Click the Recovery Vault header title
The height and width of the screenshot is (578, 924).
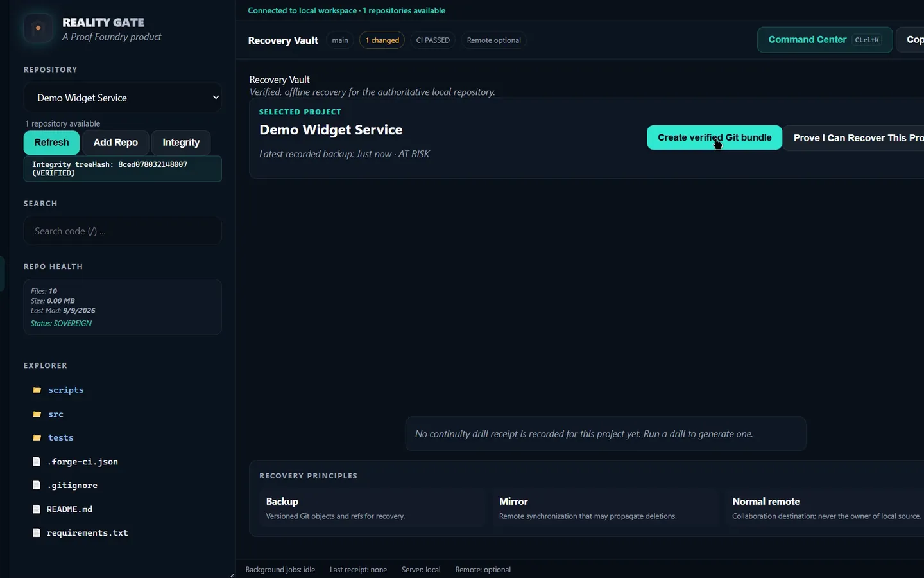283,40
